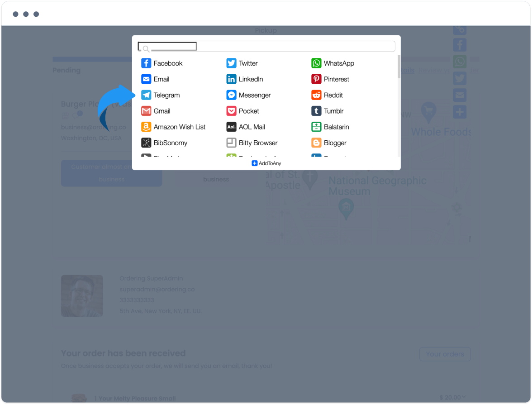Image resolution: width=532 pixels, height=405 pixels.
Task: Click the share list vertical scrollbar
Action: coord(399,67)
